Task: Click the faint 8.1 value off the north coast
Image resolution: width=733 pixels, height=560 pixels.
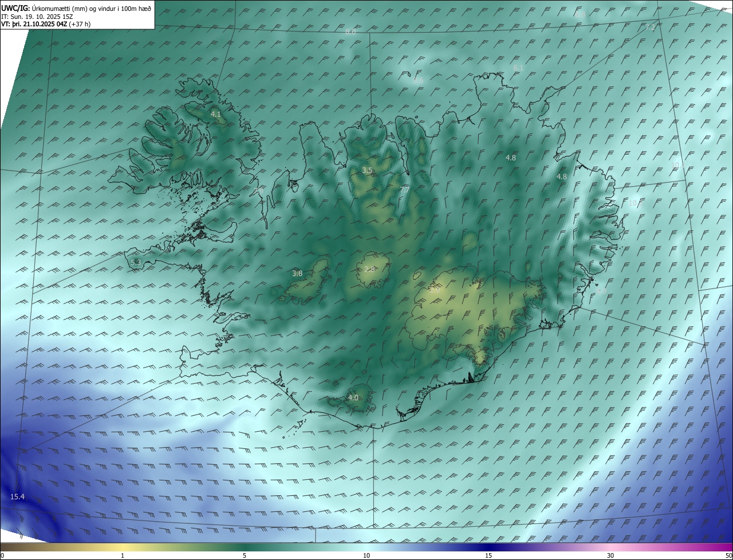Action: point(518,68)
